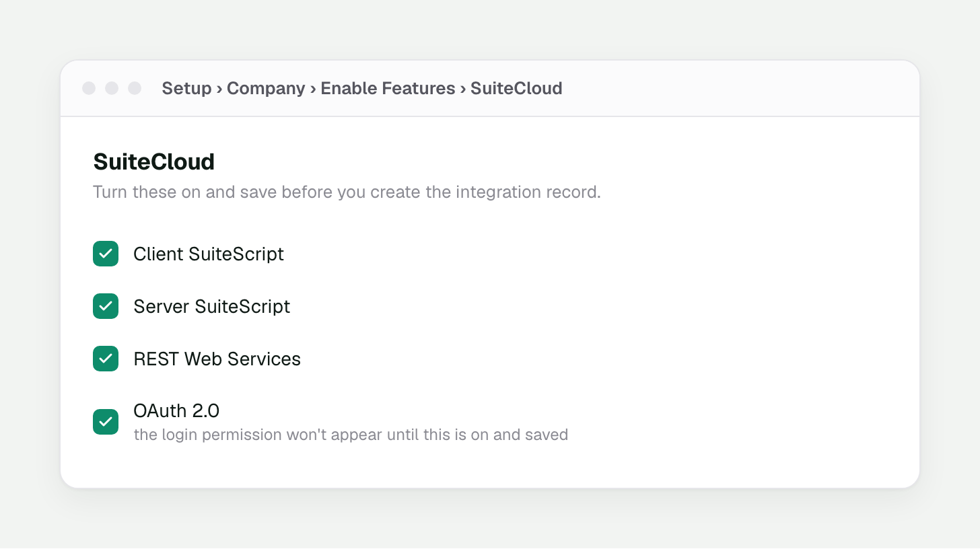
Task: Toggle the Server SuiteScript checkbox
Action: [106, 306]
